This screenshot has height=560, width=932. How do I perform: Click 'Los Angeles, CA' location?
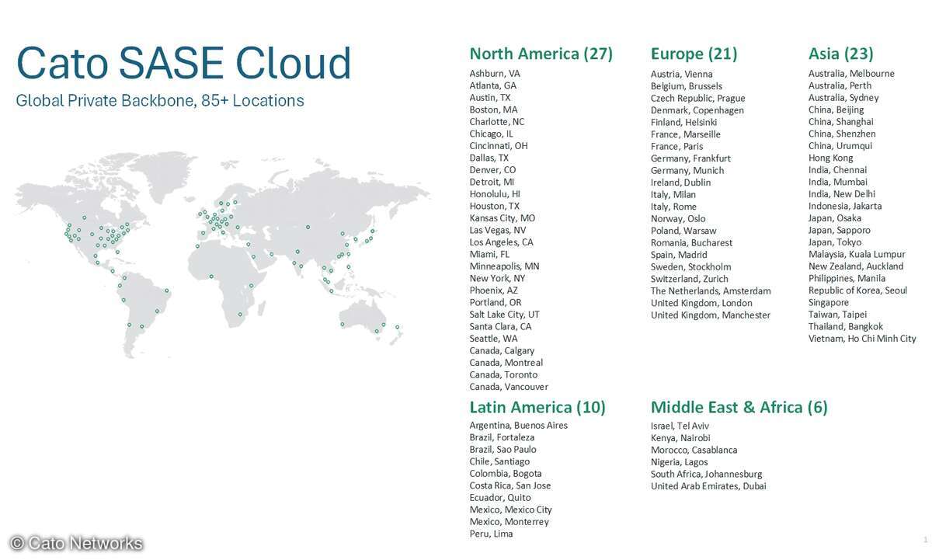(x=502, y=242)
